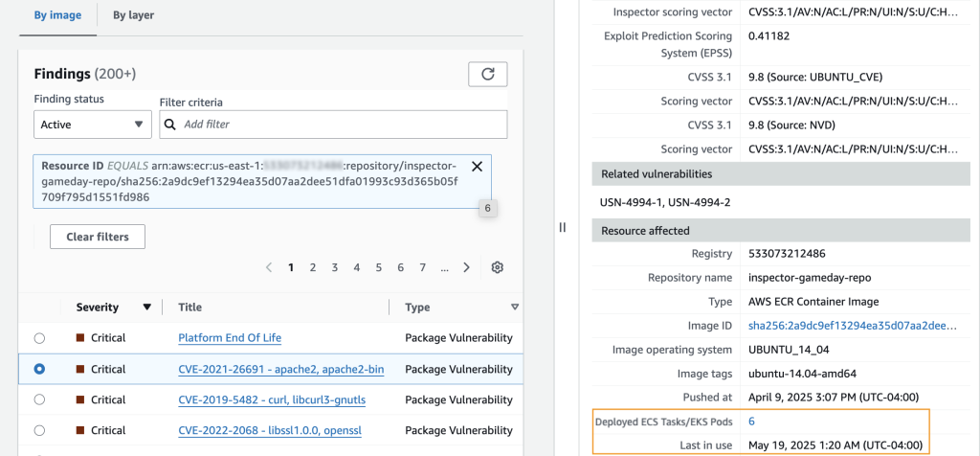The height and width of the screenshot is (456, 980).
Task: Select the CVE-2022-2068 finding radio
Action: pyautogui.click(x=39, y=430)
